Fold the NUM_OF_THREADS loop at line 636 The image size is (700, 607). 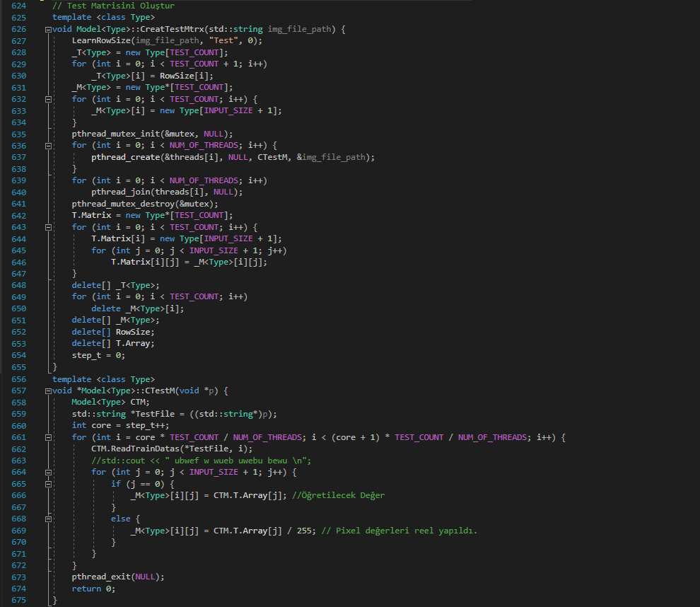coord(48,146)
